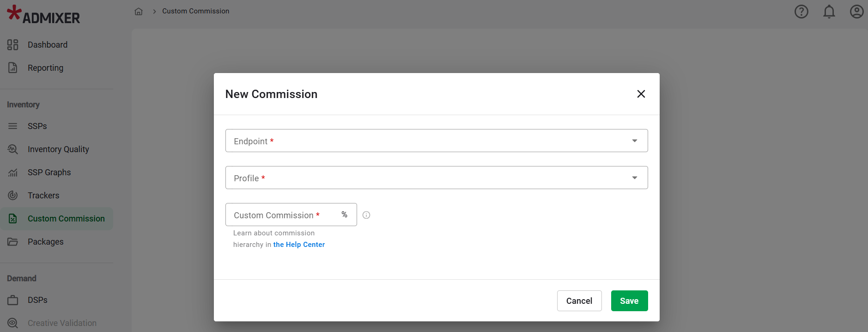Open the help question mark icon

point(801,12)
